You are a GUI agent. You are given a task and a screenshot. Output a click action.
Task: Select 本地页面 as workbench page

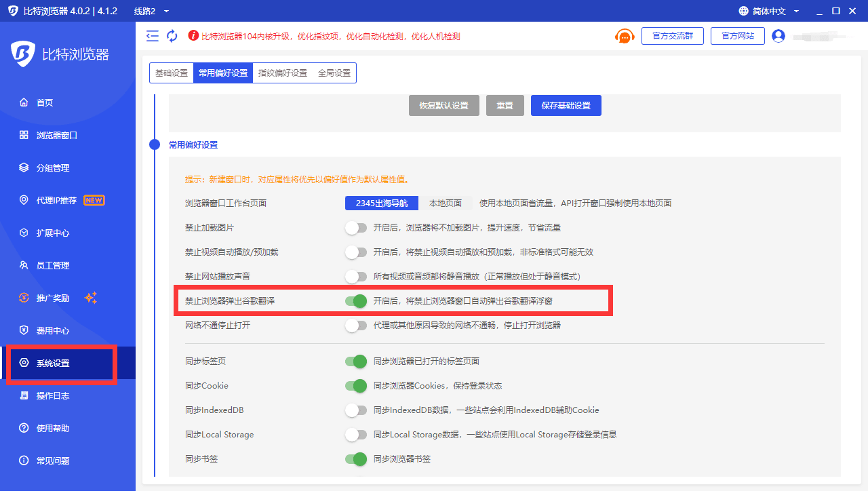446,203
